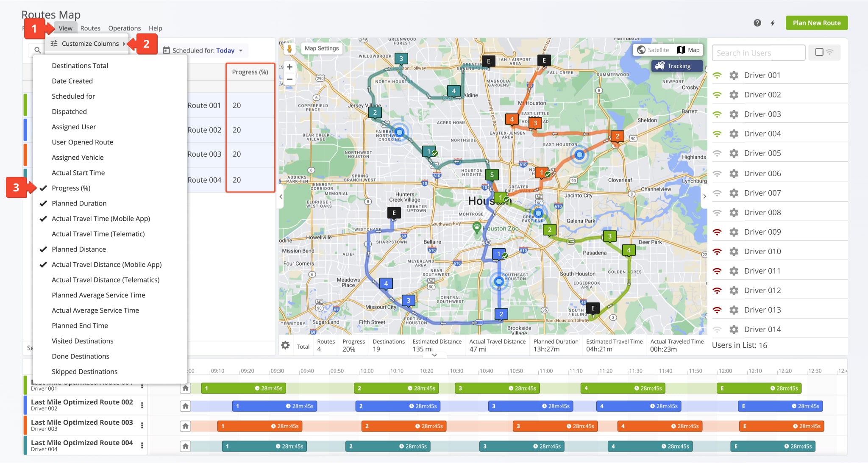The width and height of the screenshot is (868, 463).
Task: Toggle the select-all users checkbox
Action: pos(819,52)
